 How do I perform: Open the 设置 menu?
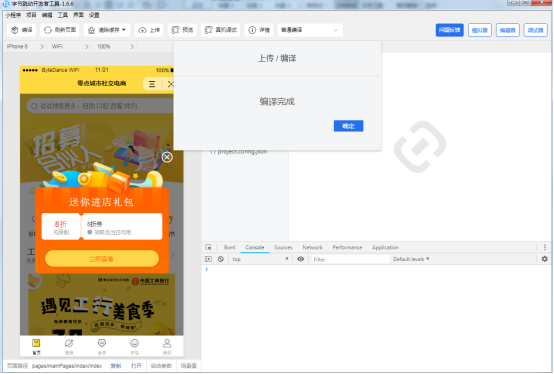tap(94, 15)
